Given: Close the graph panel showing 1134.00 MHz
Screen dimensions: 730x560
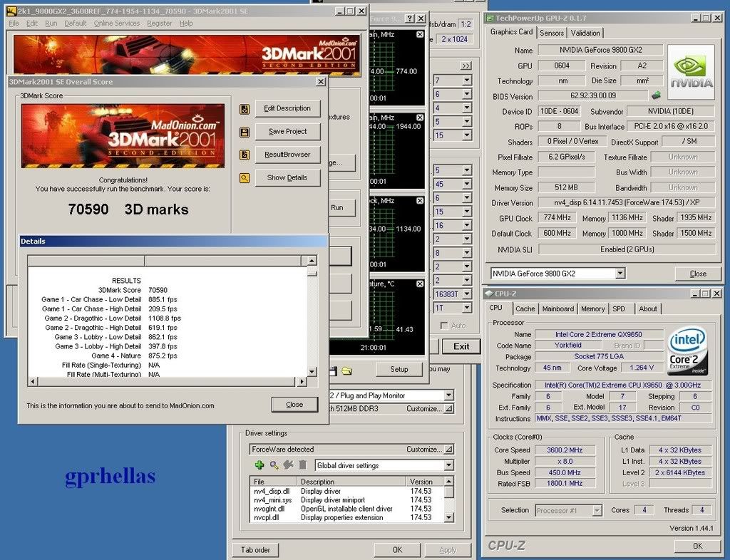Looking at the screenshot, I should pyautogui.click(x=419, y=201).
